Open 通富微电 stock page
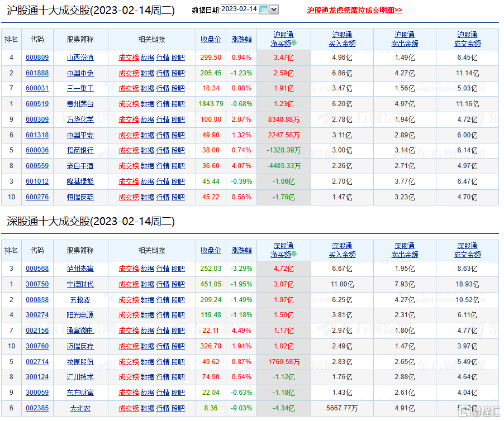Viewport: 504px width, 421px height. (x=80, y=331)
